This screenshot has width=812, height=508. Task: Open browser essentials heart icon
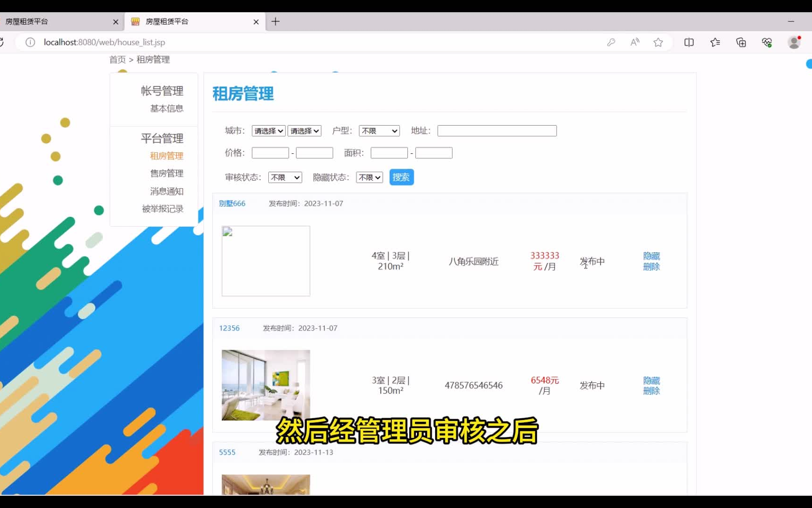(x=767, y=42)
